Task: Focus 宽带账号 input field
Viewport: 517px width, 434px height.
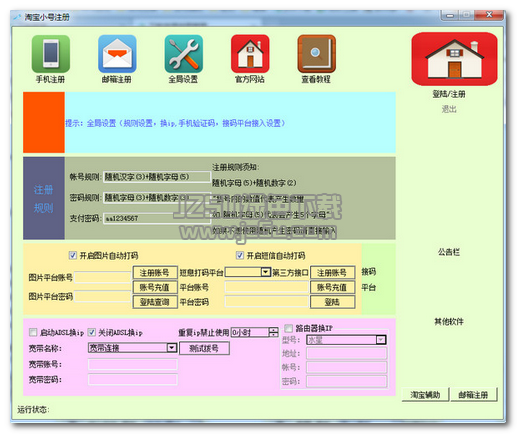Action: tap(133, 364)
